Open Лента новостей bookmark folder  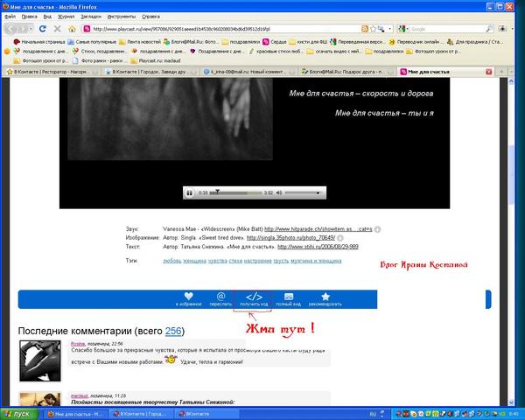coord(140,42)
